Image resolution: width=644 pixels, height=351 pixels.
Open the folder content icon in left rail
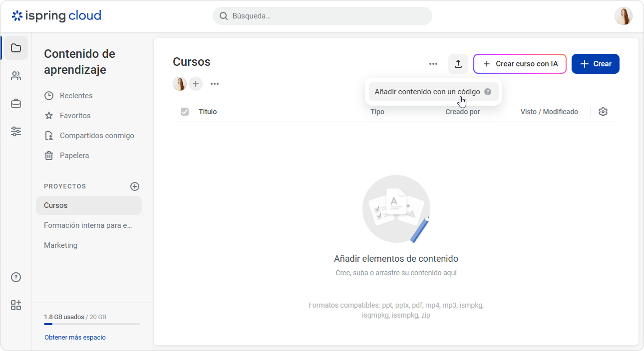point(16,48)
